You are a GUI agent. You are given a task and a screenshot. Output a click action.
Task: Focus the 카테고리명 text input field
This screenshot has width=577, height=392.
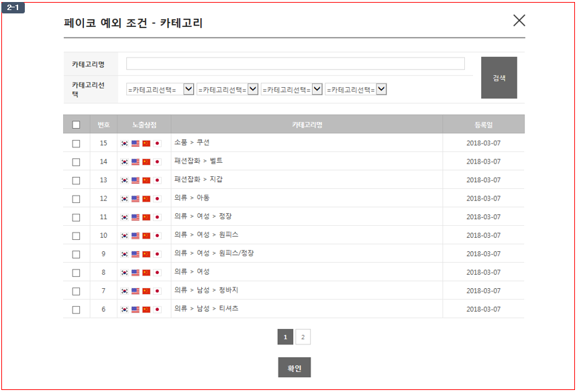[x=295, y=64]
